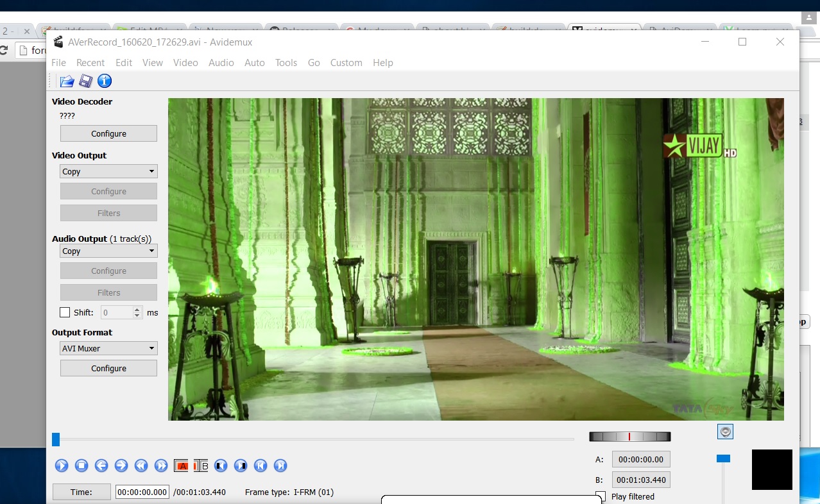Open the Output Format AVI Muxer dropdown
The width and height of the screenshot is (820, 504).
[108, 348]
